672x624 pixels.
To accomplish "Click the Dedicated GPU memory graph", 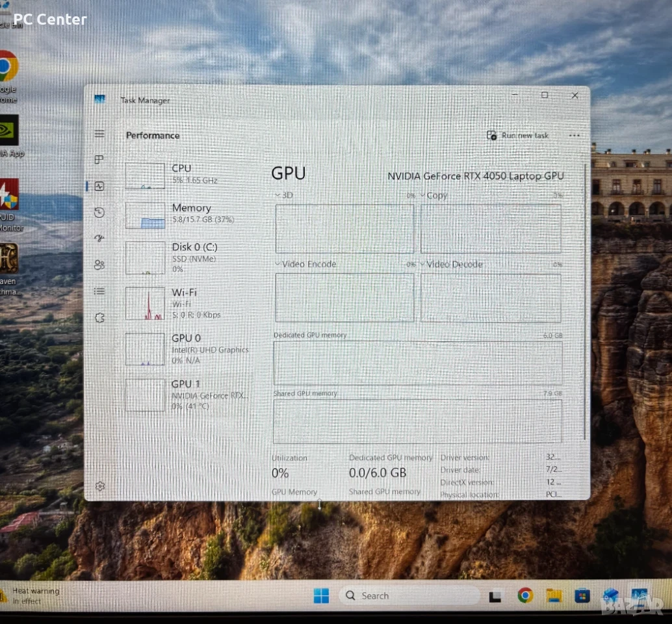I will pyautogui.click(x=418, y=363).
